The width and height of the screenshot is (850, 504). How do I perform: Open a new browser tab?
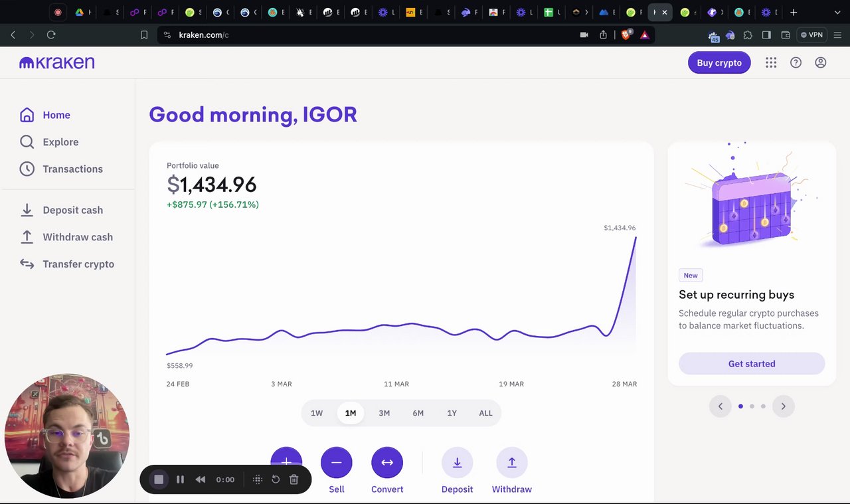pyautogui.click(x=794, y=12)
